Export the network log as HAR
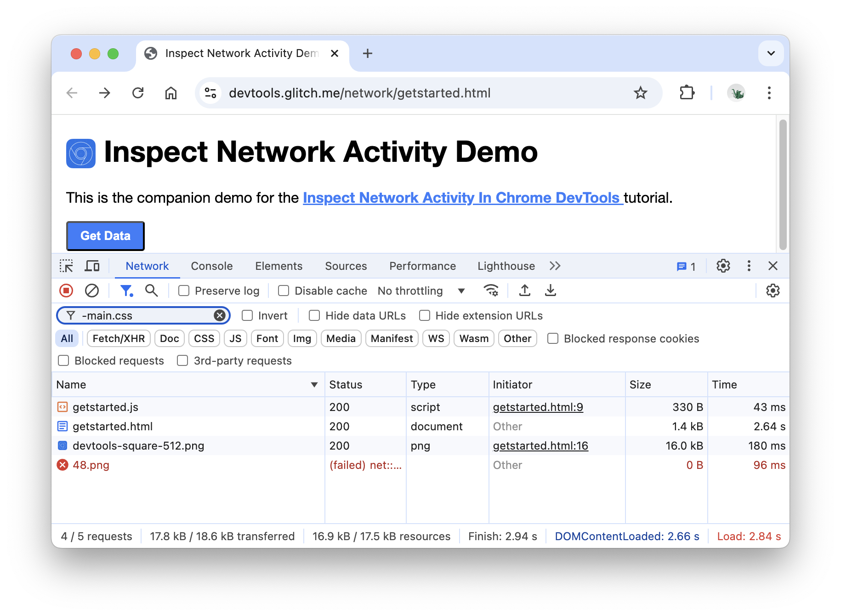841x616 pixels. pyautogui.click(x=550, y=290)
